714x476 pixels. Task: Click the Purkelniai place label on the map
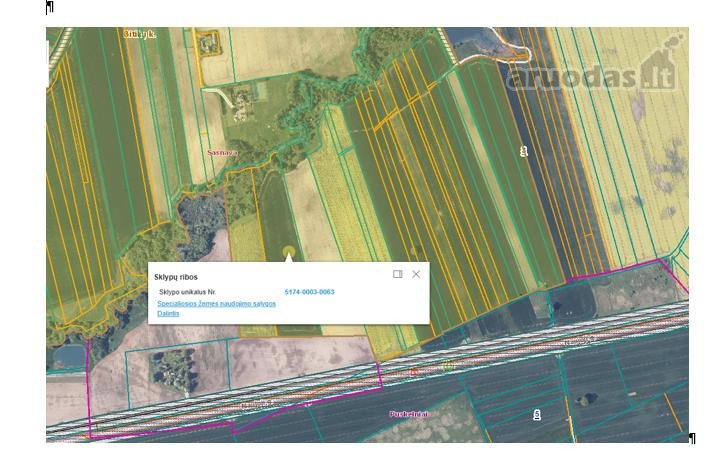tap(409, 414)
